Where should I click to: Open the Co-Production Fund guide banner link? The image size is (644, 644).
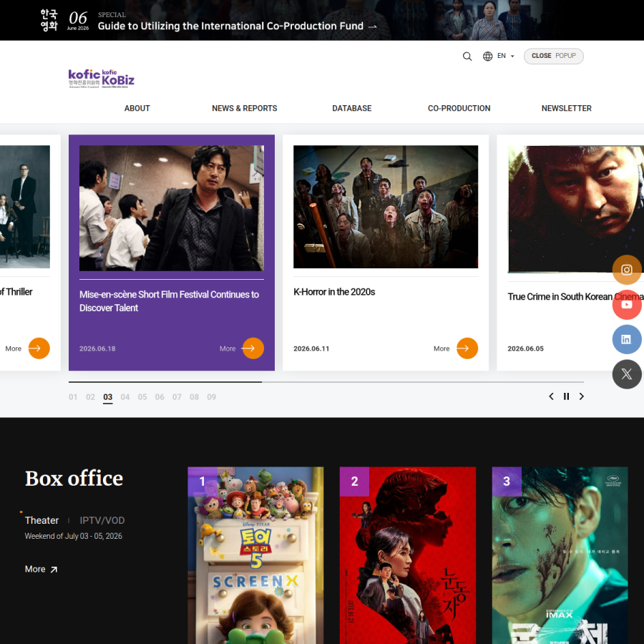(237, 26)
